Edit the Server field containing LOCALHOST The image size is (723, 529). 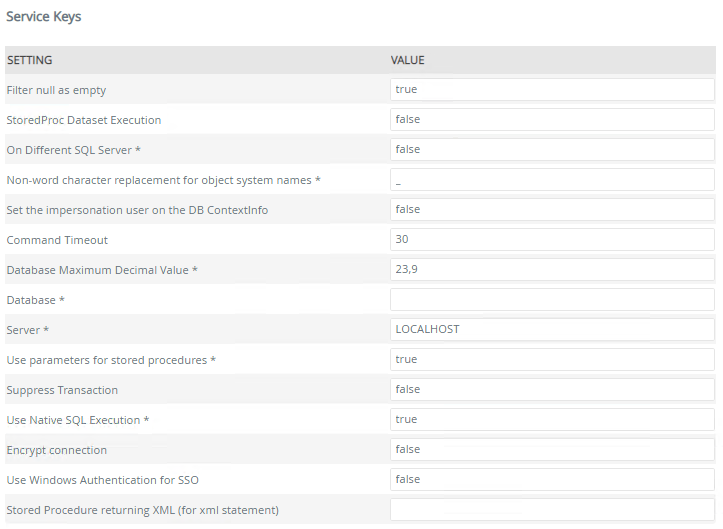[x=552, y=329]
